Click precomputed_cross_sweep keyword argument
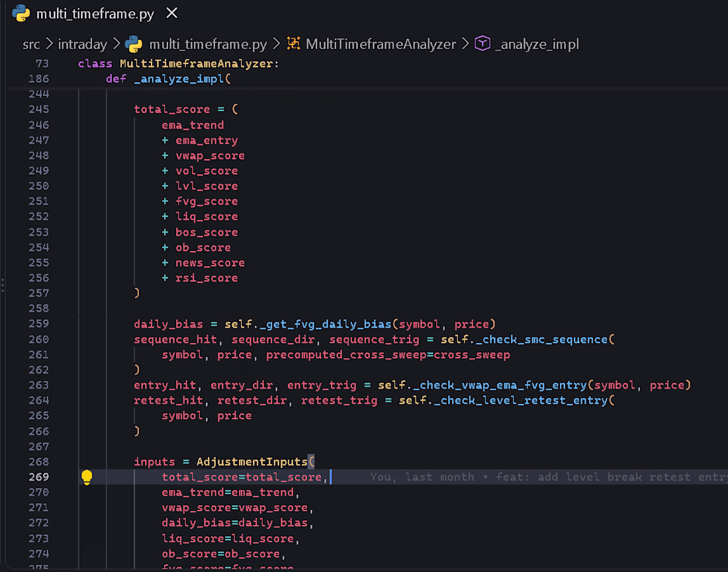 [x=346, y=355]
